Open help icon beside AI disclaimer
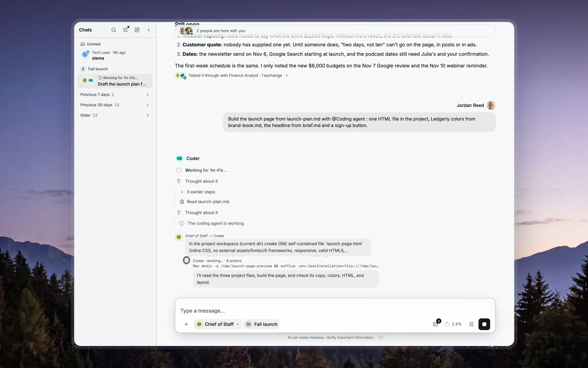588x368 pixels. tap(381, 338)
